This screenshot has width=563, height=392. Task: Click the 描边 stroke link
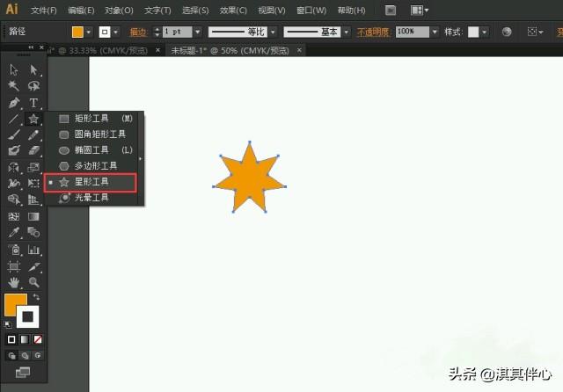coord(138,31)
